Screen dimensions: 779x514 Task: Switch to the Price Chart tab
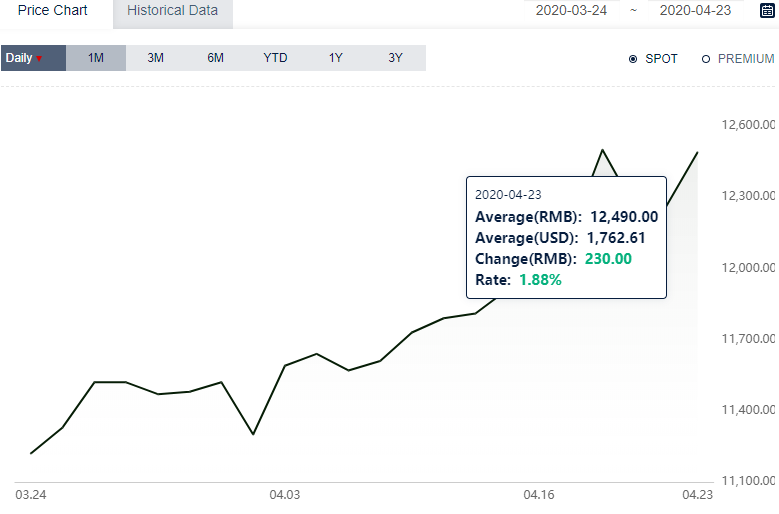53,10
